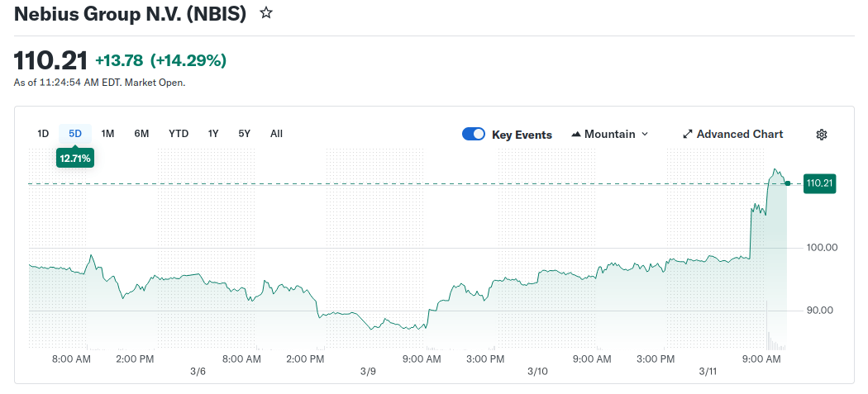Select the 1Y time range
This screenshot has width=868, height=394.
tap(213, 134)
